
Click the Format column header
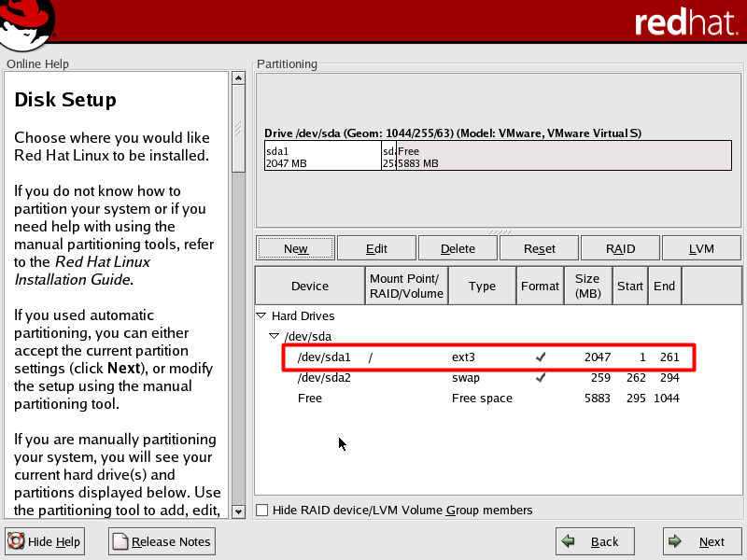click(x=540, y=286)
